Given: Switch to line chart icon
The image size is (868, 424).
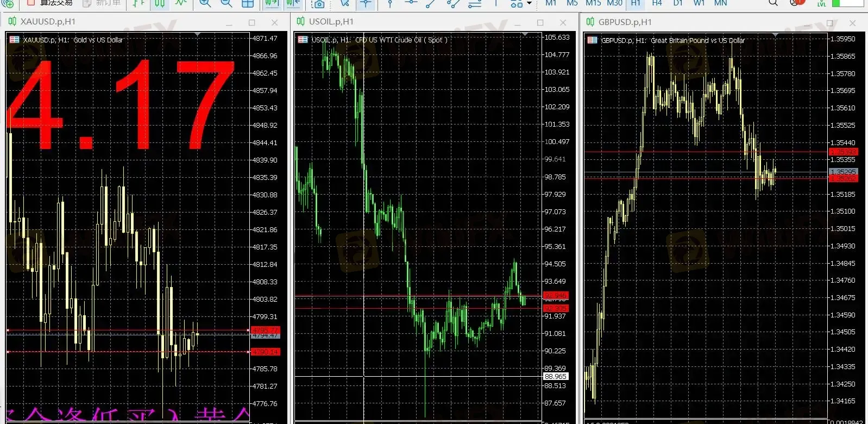Looking at the screenshot, I should 180,3.
